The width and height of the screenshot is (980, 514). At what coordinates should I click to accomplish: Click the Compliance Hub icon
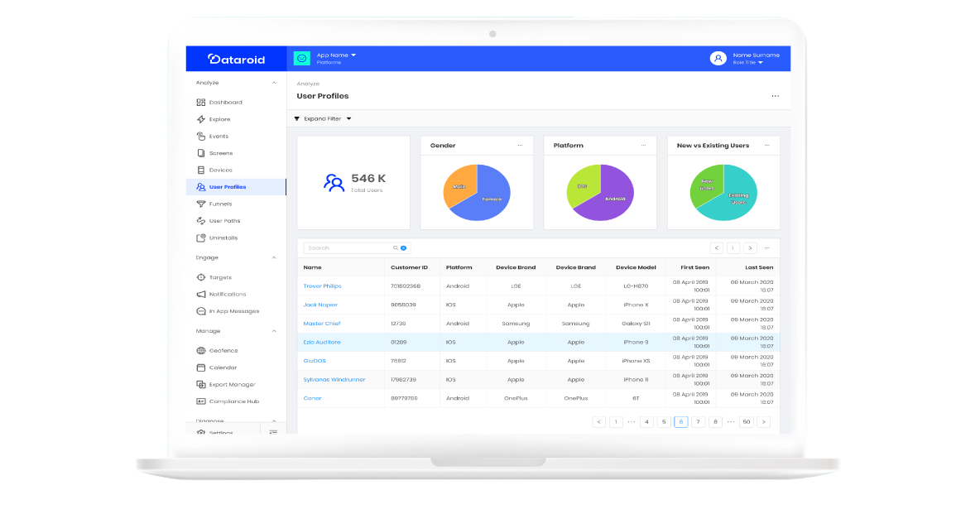point(200,401)
